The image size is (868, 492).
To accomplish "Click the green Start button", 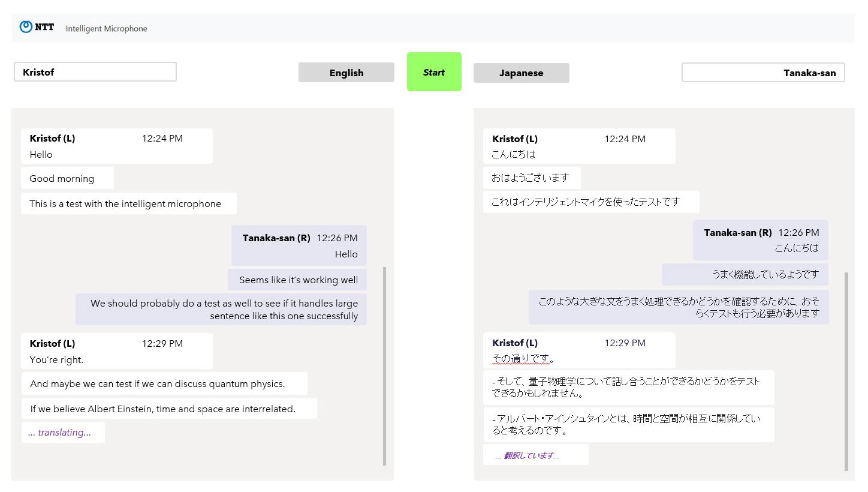I will click(434, 72).
